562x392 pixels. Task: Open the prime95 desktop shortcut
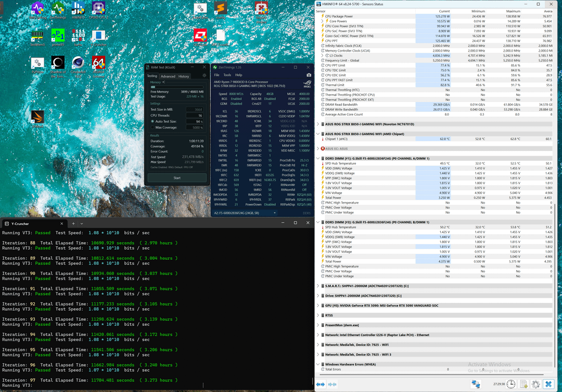(58, 38)
